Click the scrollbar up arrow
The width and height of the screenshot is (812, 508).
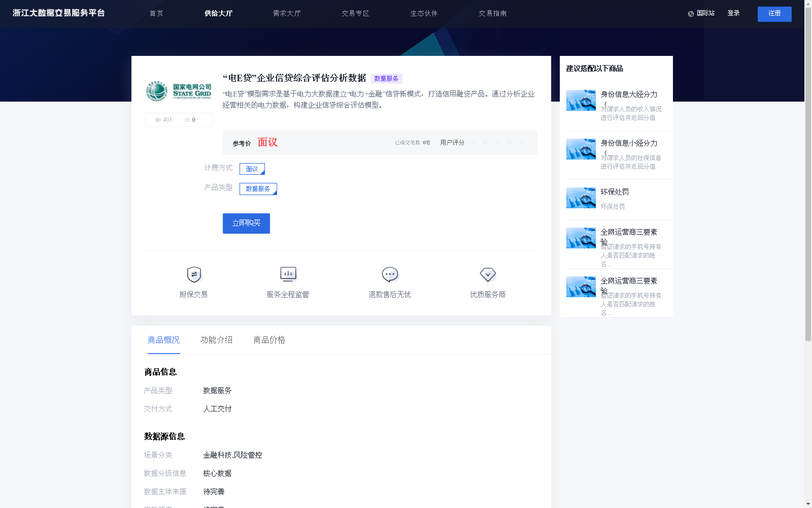[808, 4]
